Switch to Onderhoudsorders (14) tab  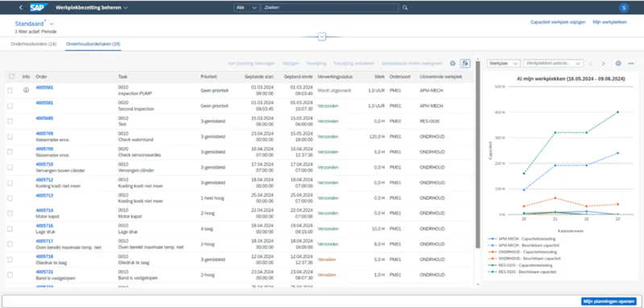coord(34,44)
